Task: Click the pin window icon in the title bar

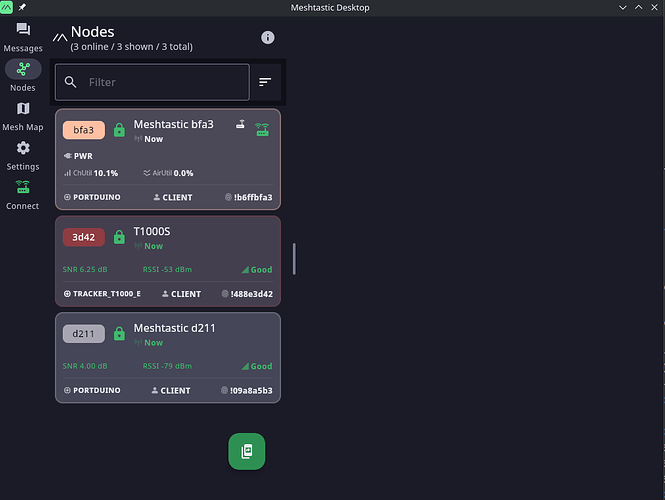Action: tap(22, 7)
